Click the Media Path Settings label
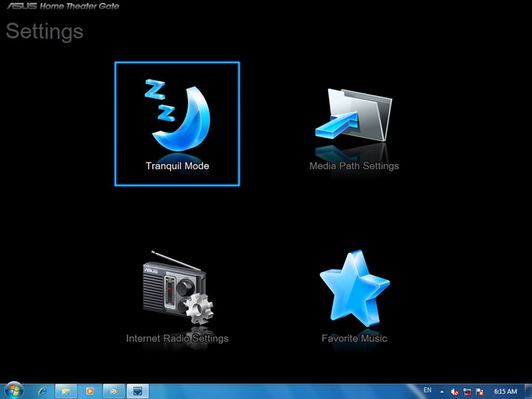 pos(354,166)
